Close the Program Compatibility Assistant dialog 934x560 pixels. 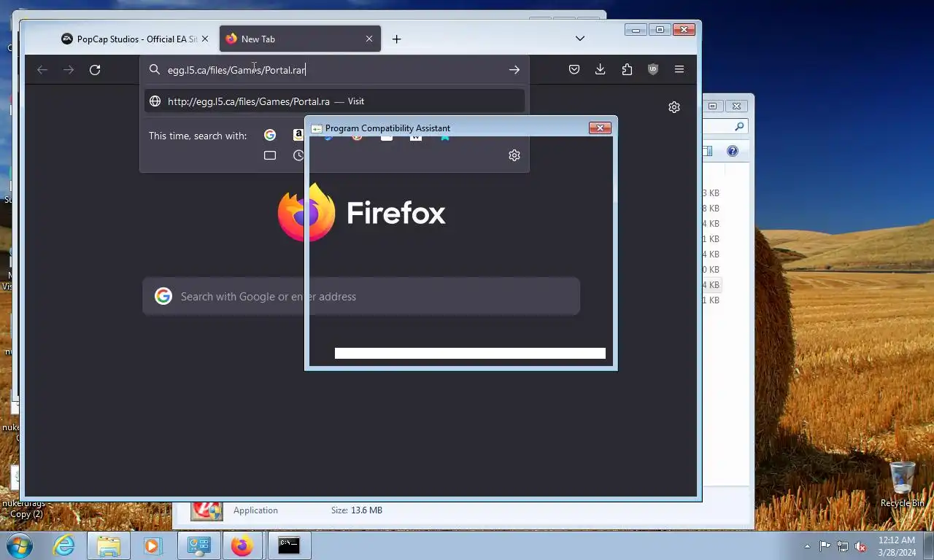600,128
